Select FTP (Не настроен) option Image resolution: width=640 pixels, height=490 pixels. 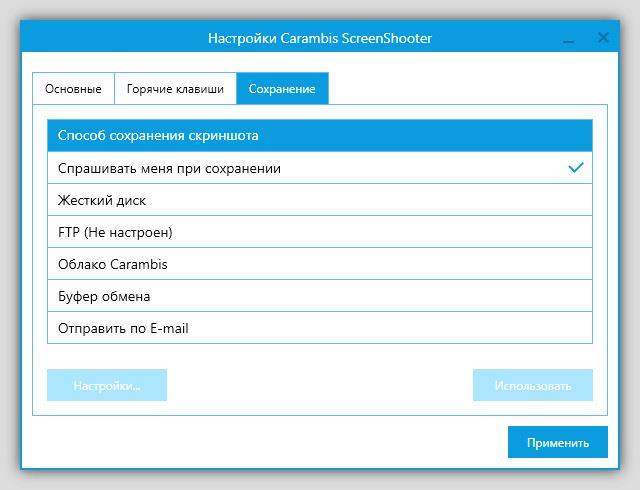click(320, 232)
